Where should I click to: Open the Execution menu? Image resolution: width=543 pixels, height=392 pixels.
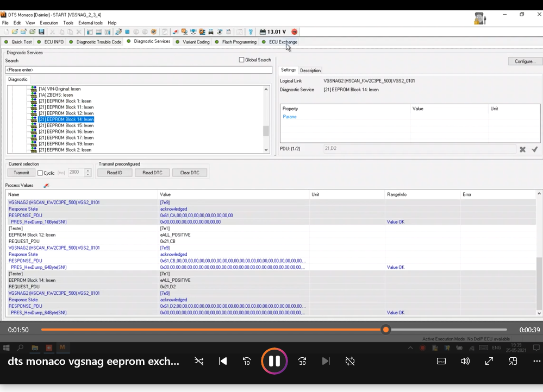pyautogui.click(x=49, y=23)
